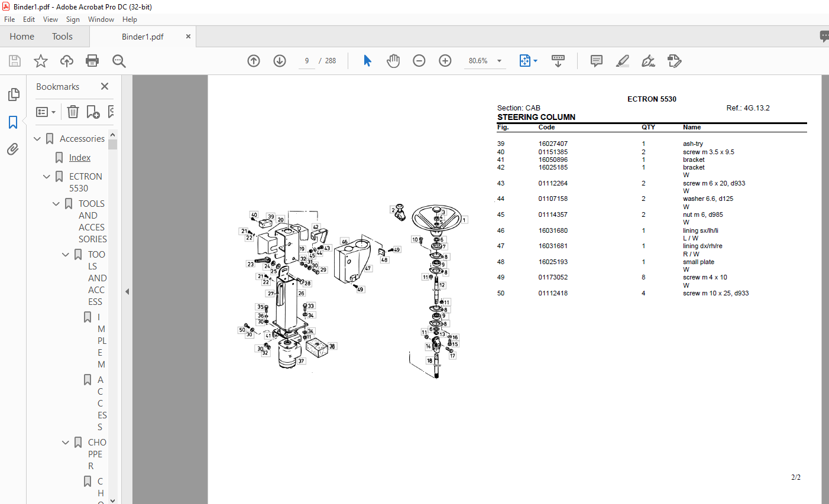The image size is (829, 504).
Task: Click the upload to cloud icon
Action: point(67,61)
